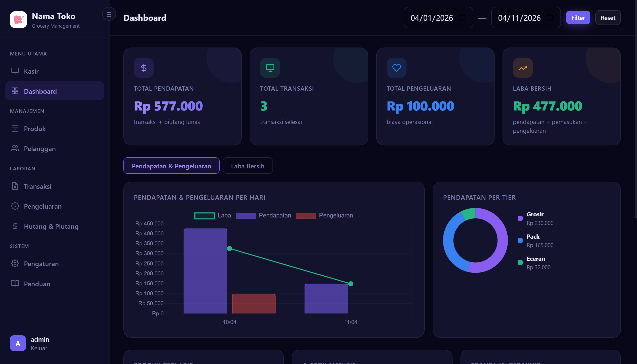Click the trend arrow icon on Laba Bersih card
637x364 pixels.
523,68
